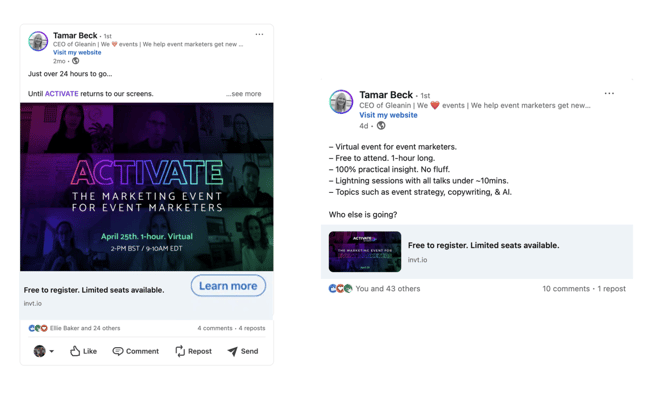670x401 pixels.
Task: Click invt.io domain under the left post
Action: (33, 304)
